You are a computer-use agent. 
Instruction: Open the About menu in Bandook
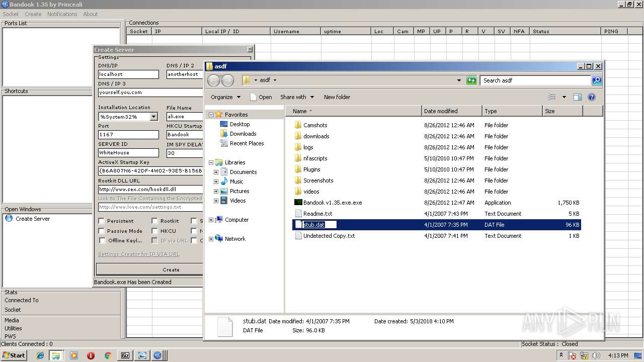(91, 14)
